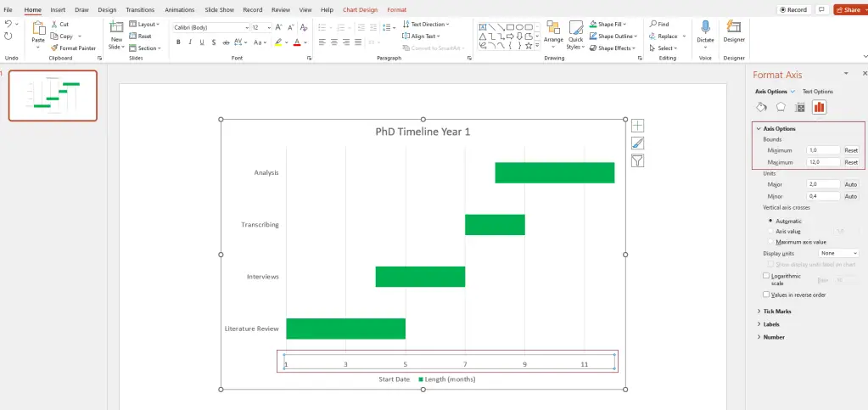
Task: Enable Values in reverse order checkbox
Action: coord(766,295)
